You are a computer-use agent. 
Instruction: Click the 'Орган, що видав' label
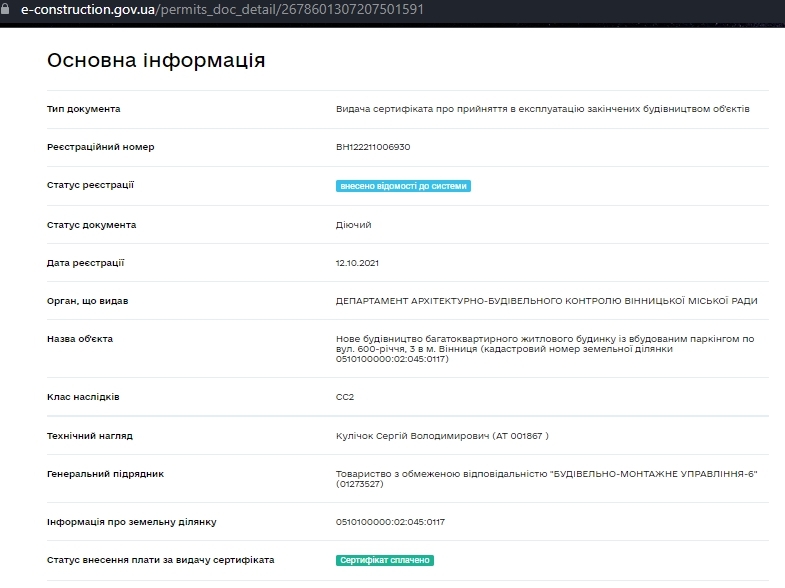point(88,301)
